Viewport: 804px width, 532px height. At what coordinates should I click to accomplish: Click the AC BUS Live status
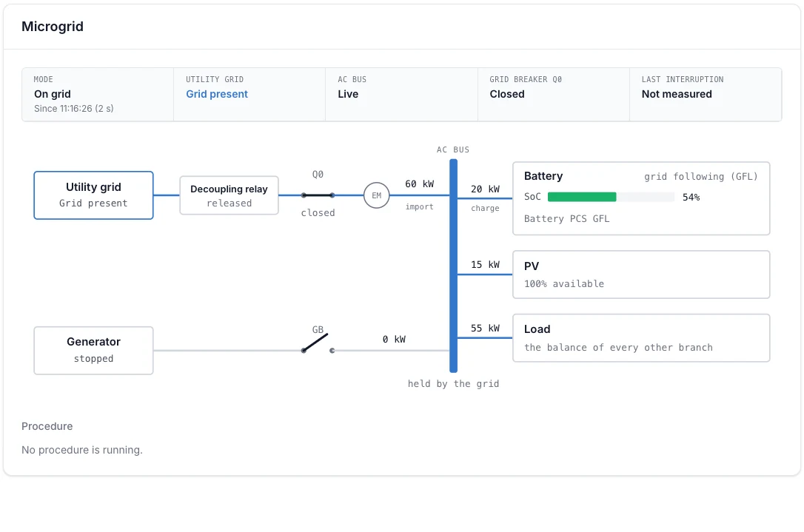click(x=348, y=94)
